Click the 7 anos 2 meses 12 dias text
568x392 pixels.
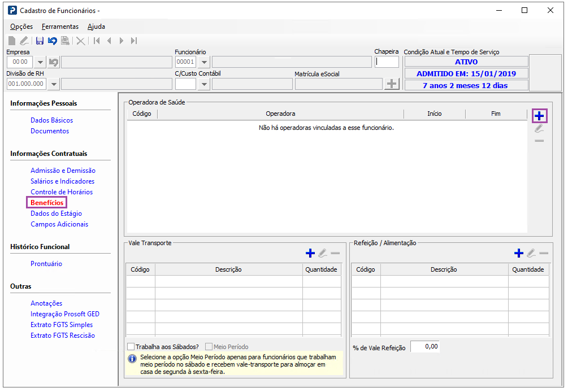click(x=466, y=86)
